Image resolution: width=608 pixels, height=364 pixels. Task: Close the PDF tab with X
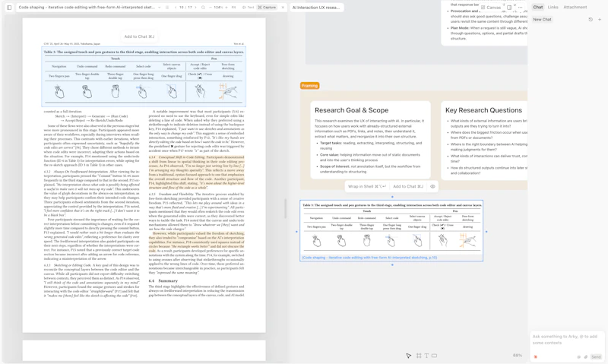(283, 8)
